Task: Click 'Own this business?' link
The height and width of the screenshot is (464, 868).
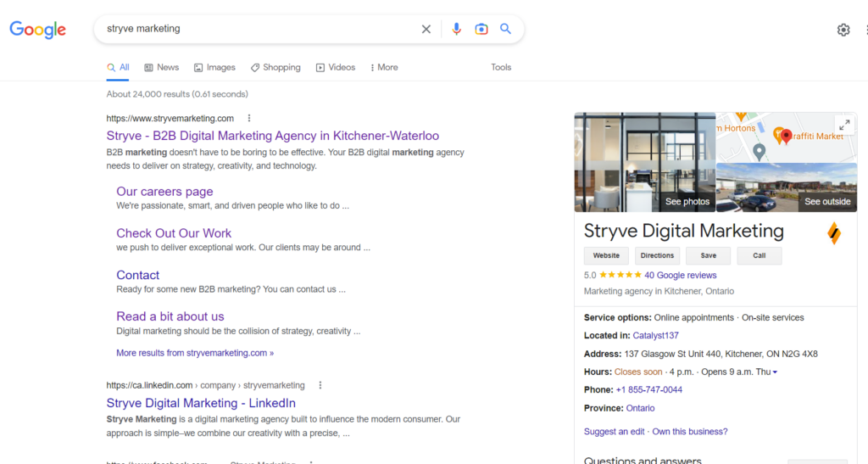Action: click(690, 431)
